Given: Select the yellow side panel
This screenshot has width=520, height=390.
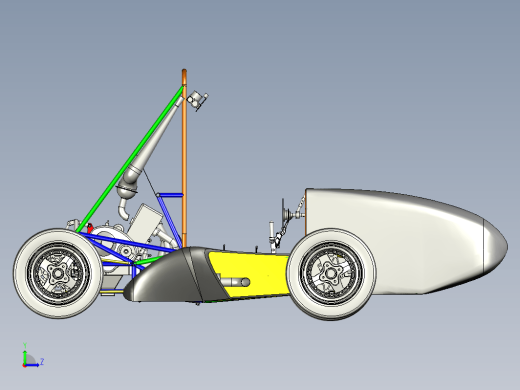Looking at the screenshot, I should (x=253, y=273).
